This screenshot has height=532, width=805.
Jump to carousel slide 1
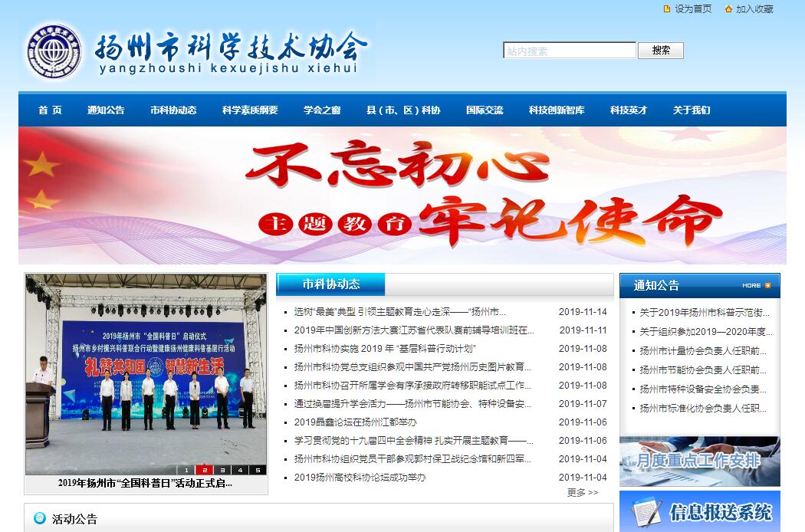click(186, 470)
